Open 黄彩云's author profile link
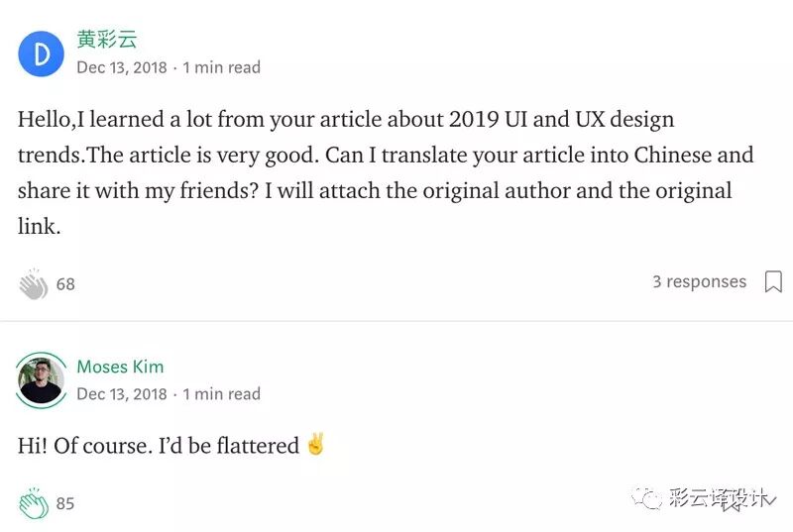793x532 pixels. pyautogui.click(x=107, y=41)
